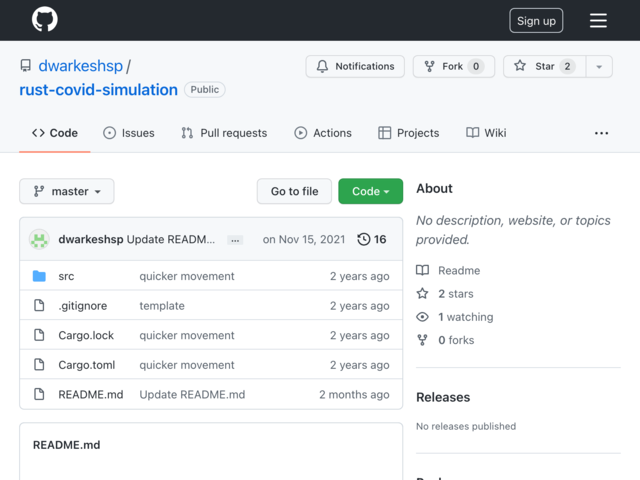Screen dimensions: 640x480
Task: Open the Readme link in About
Action: pyautogui.click(x=459, y=271)
